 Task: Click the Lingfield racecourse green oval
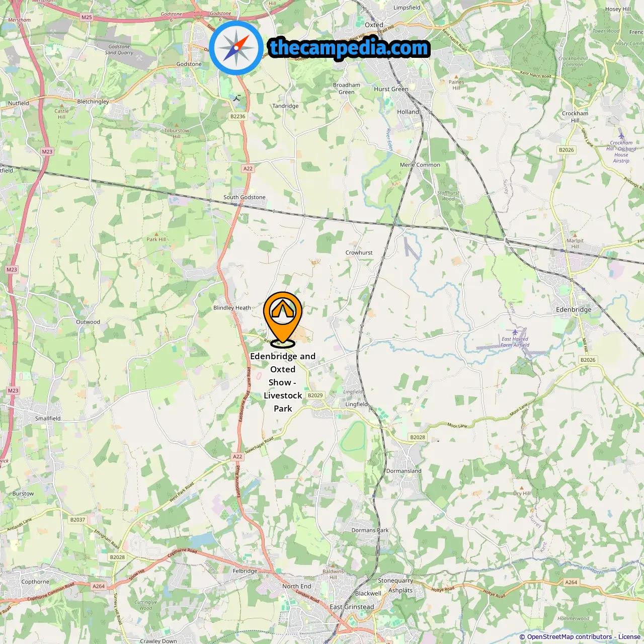(x=353, y=437)
